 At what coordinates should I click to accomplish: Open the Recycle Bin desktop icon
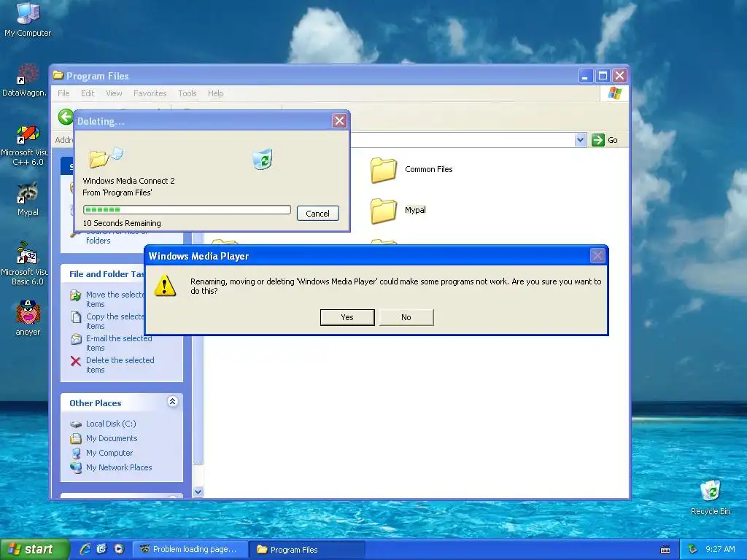point(711,497)
